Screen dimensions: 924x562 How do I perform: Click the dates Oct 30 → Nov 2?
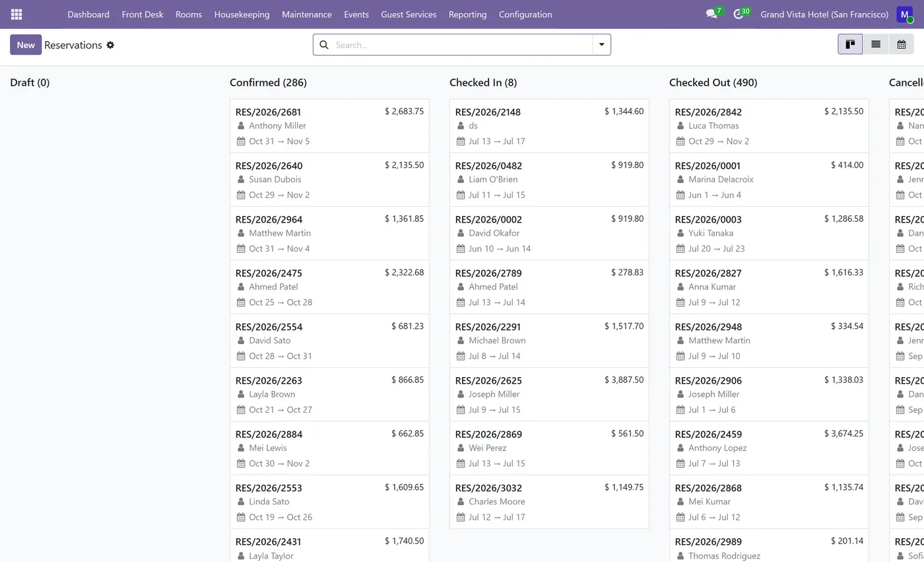tap(279, 464)
